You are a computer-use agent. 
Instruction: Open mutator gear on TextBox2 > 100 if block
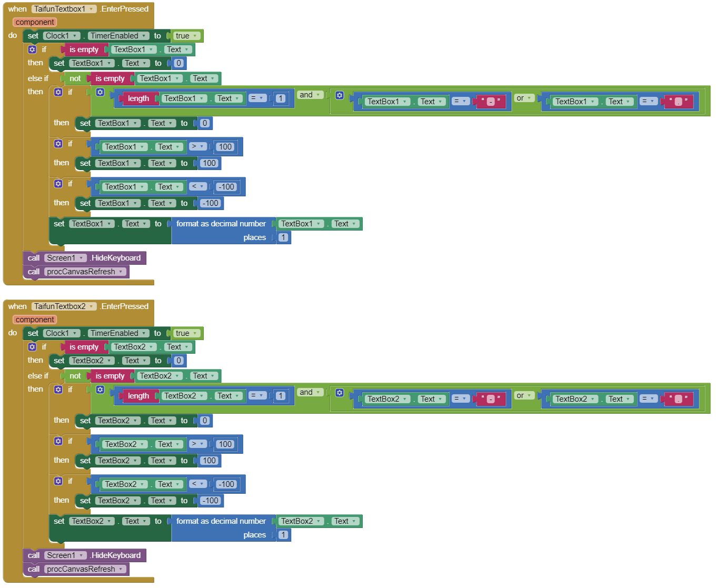click(x=58, y=441)
